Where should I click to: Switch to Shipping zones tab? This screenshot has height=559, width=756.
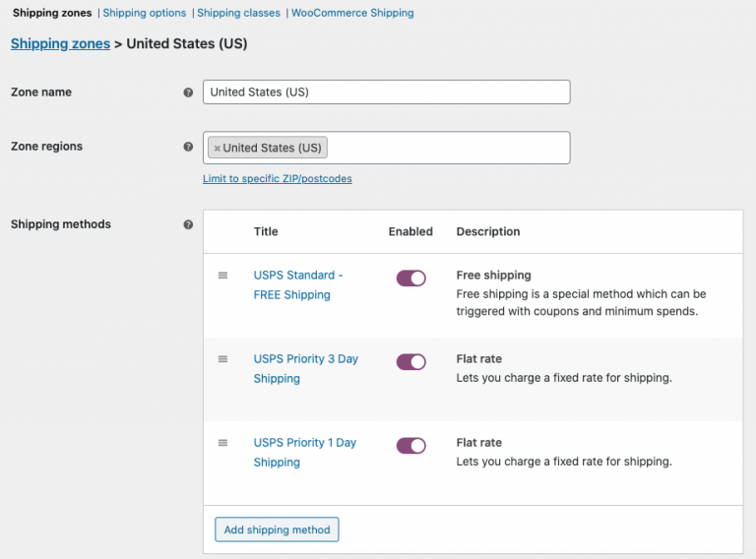52,13
